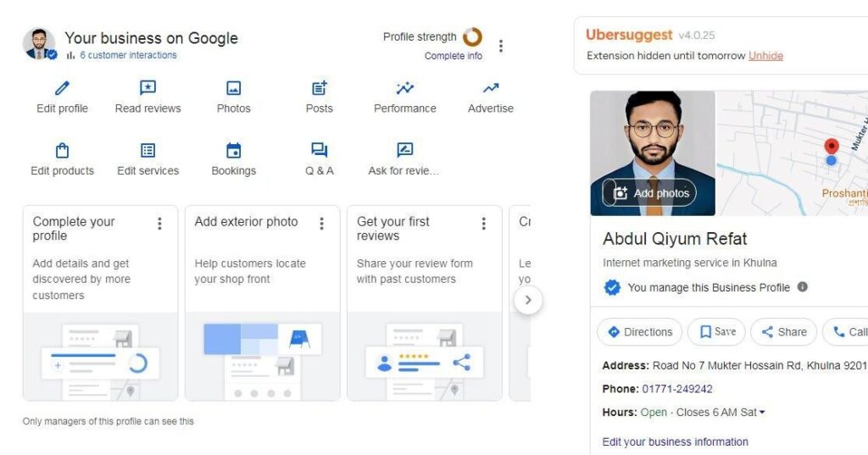Click Add photos on the profile picture

649,193
